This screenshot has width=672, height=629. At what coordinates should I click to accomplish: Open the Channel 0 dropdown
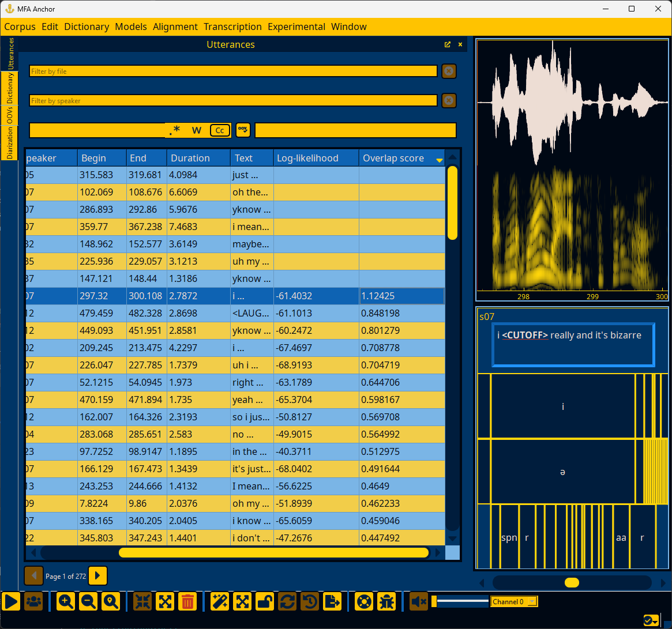pyautogui.click(x=514, y=601)
